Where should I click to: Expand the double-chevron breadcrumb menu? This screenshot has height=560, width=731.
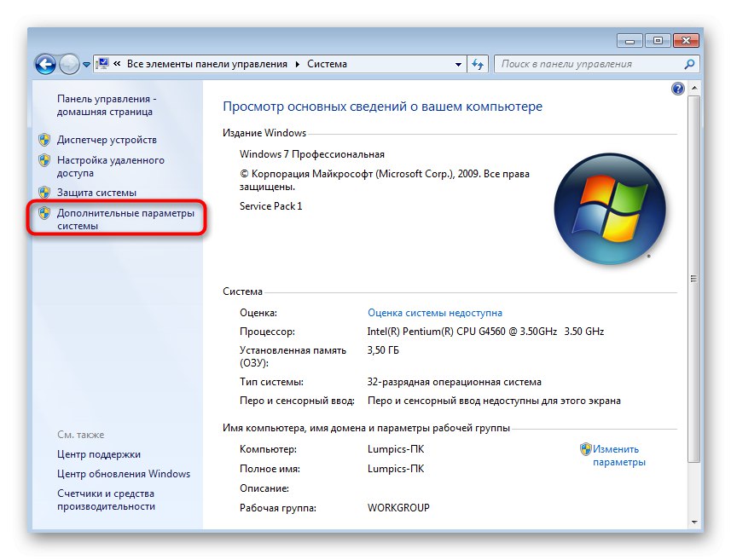(x=117, y=64)
